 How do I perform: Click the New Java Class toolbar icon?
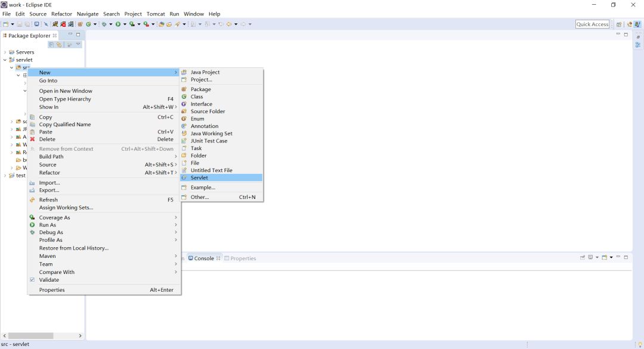click(x=88, y=24)
